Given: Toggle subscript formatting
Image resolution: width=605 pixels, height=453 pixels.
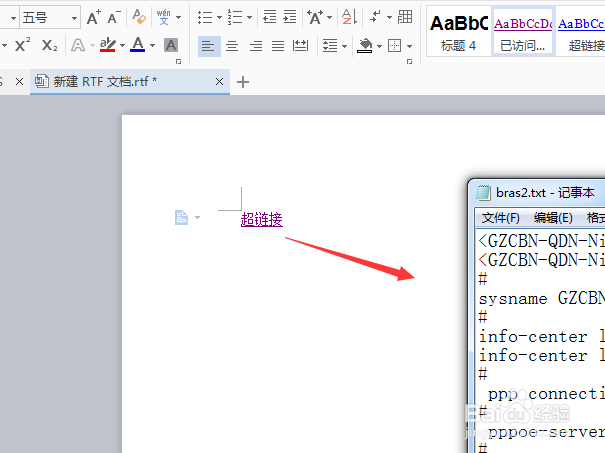Looking at the screenshot, I should click(49, 46).
